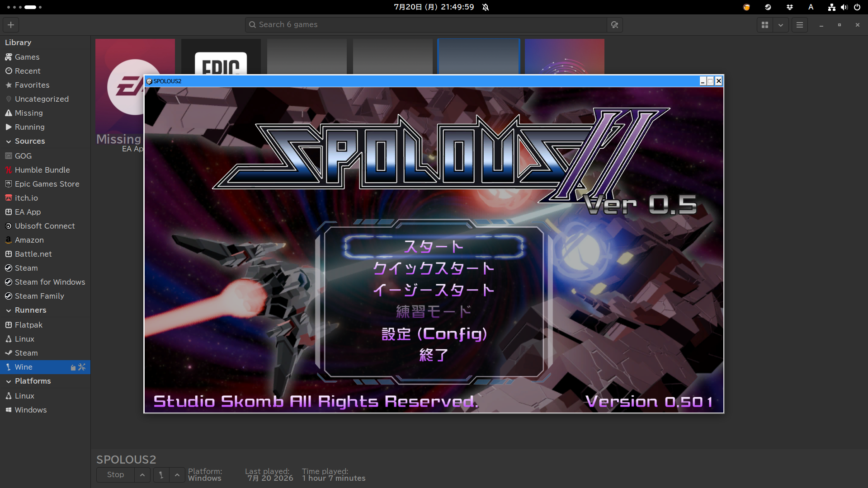The height and width of the screenshot is (488, 868).
Task: Open the power menu icon
Action: click(x=857, y=7)
